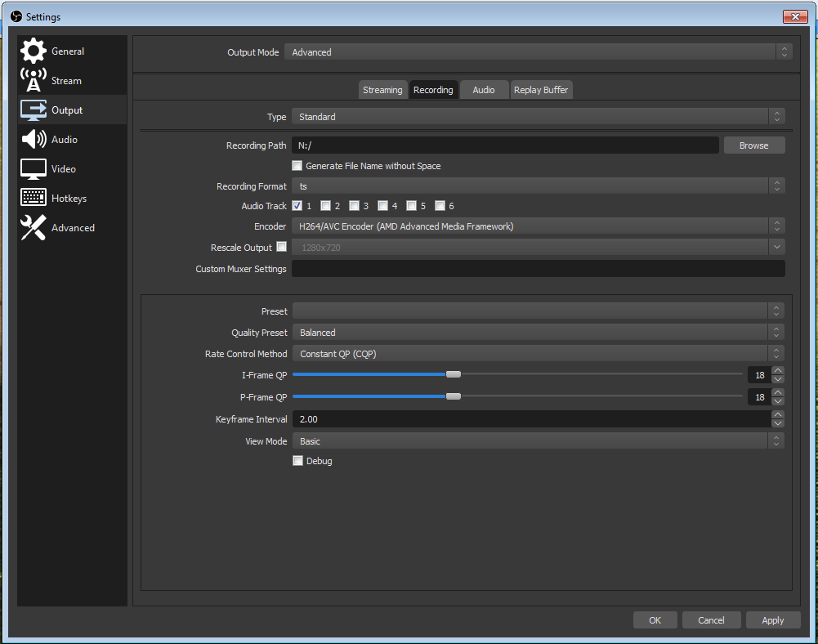This screenshot has width=818, height=644.
Task: Open the Replay Buffer tab
Action: tap(540, 90)
